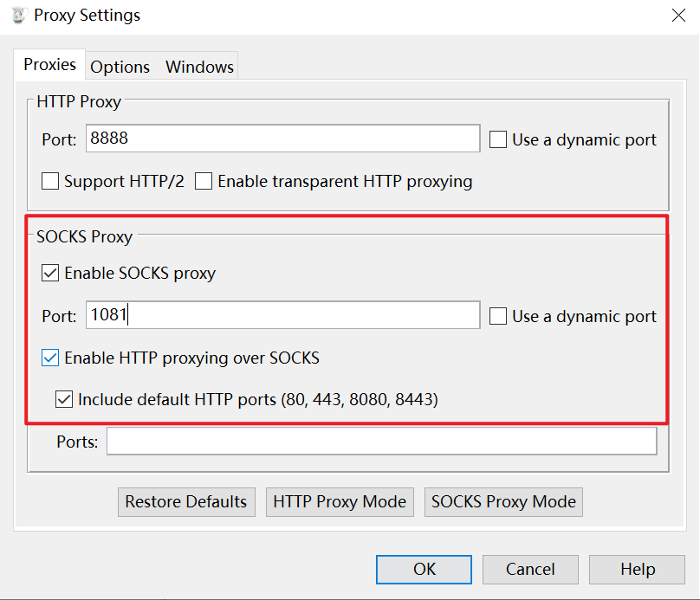The height and width of the screenshot is (600, 700).
Task: Cancel the Proxy Settings dialog
Action: tap(530, 570)
